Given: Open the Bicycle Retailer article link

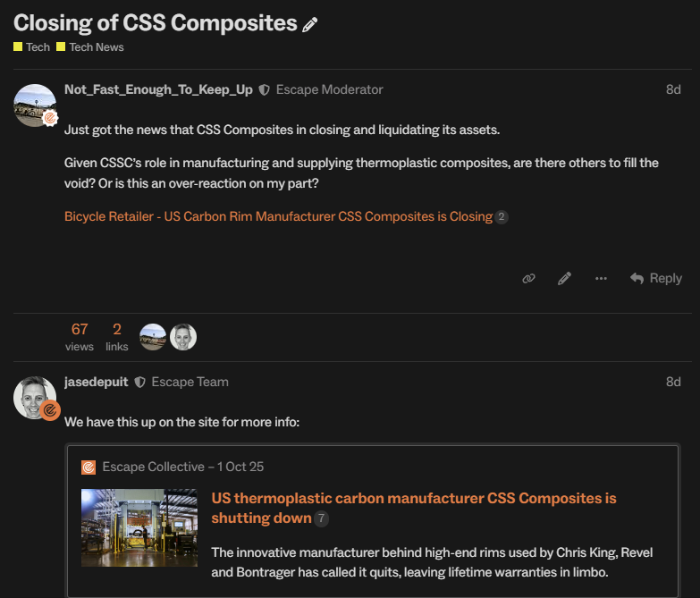Looking at the screenshot, I should 278,216.
